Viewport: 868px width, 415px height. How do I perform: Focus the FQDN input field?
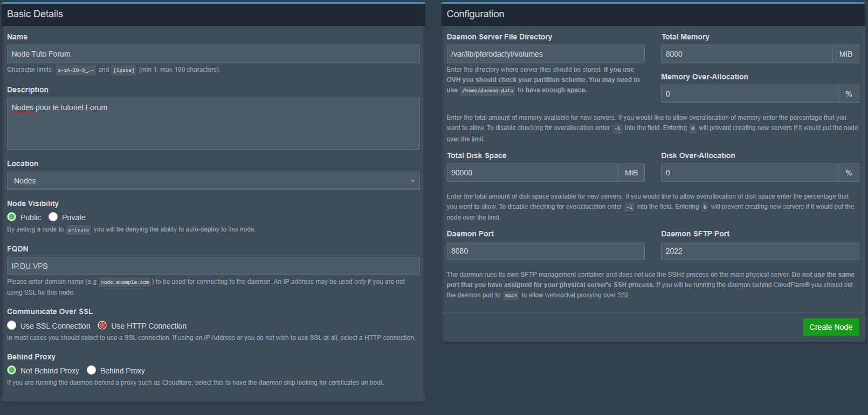click(213, 266)
